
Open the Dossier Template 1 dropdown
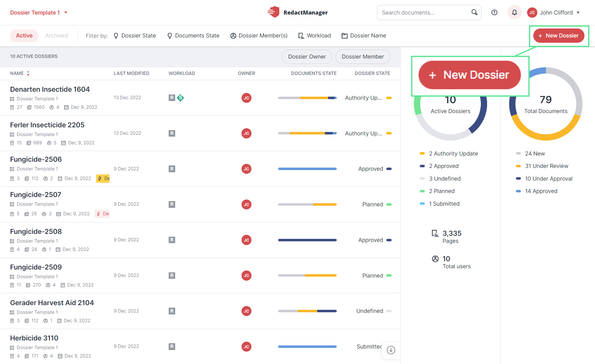click(x=39, y=12)
